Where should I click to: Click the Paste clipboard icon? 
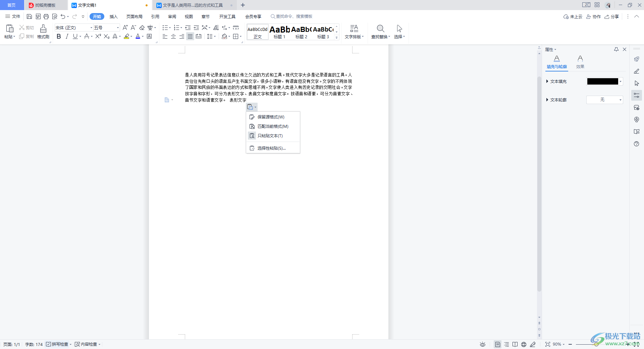(x=9, y=28)
